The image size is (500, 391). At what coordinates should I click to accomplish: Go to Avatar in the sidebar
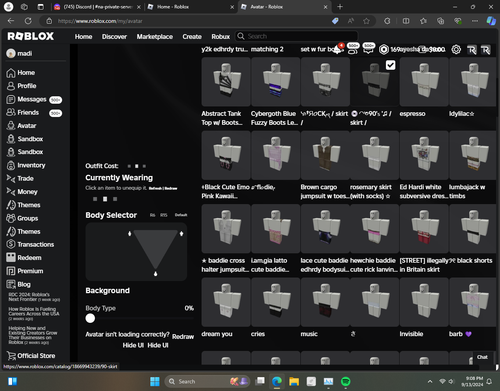tap(21, 126)
